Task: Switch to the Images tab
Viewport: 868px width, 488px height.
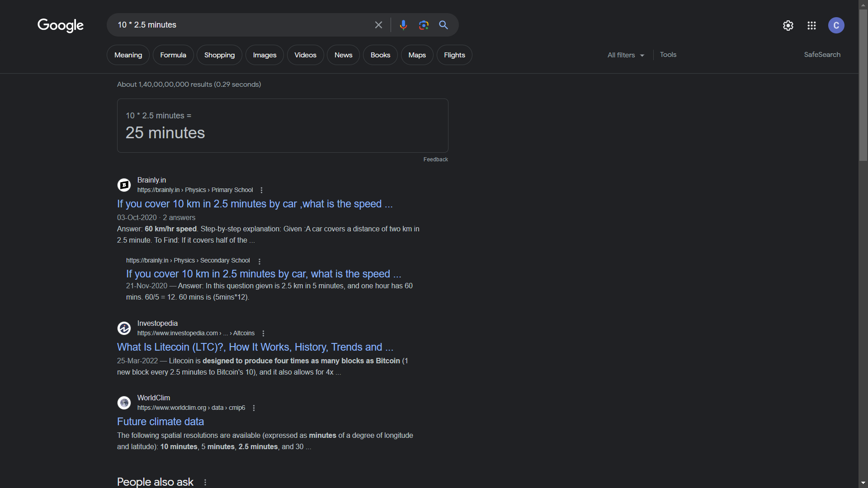Action: pos(264,55)
